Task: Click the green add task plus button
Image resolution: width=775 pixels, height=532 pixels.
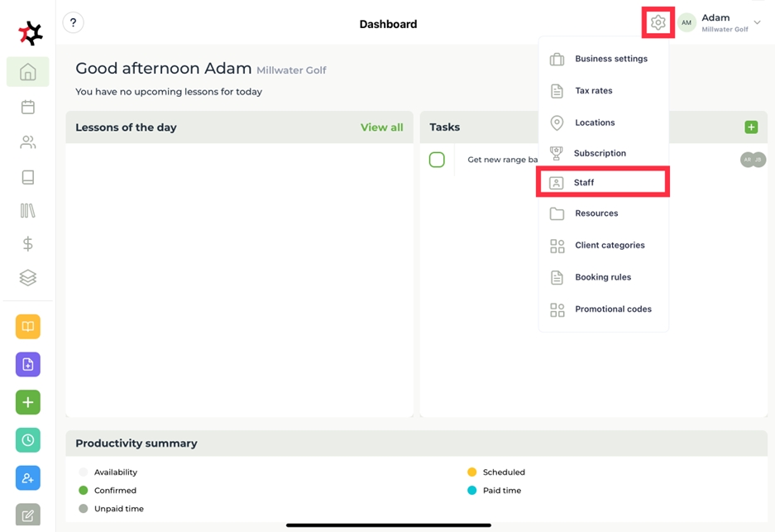Action: 751,127
